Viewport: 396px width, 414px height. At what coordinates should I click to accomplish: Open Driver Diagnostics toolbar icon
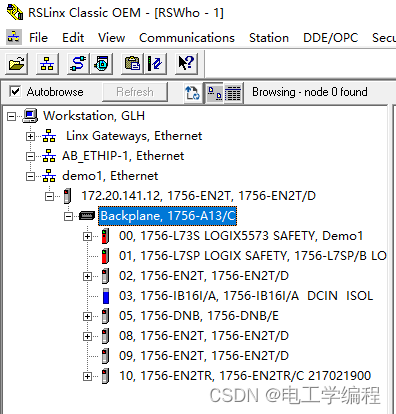[x=101, y=63]
